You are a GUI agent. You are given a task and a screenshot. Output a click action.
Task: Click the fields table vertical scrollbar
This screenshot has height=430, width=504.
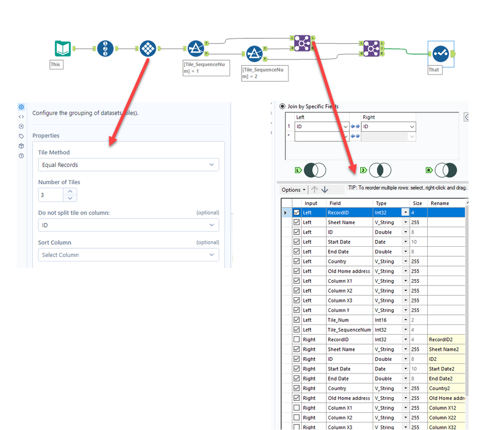[x=467, y=301]
